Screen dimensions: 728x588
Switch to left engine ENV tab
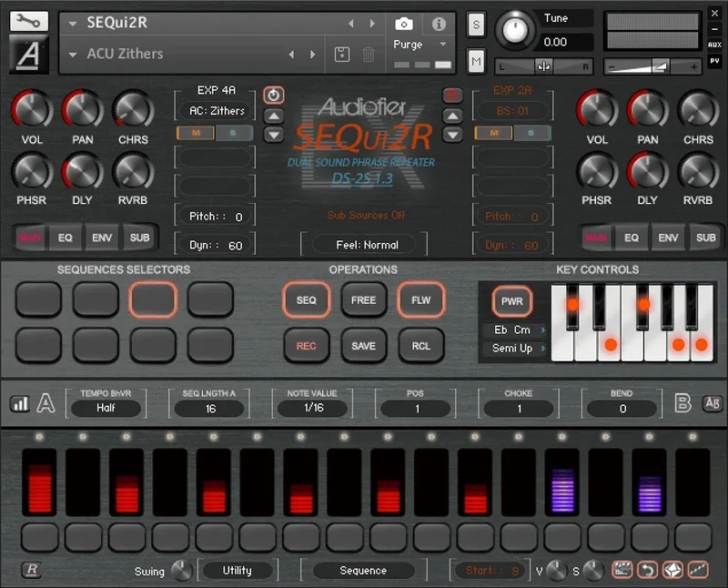[x=102, y=238]
